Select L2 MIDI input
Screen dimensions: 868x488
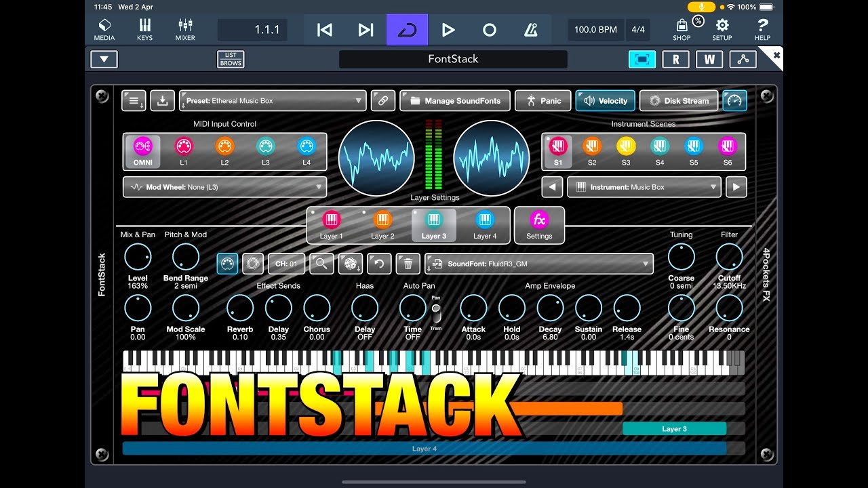click(224, 151)
